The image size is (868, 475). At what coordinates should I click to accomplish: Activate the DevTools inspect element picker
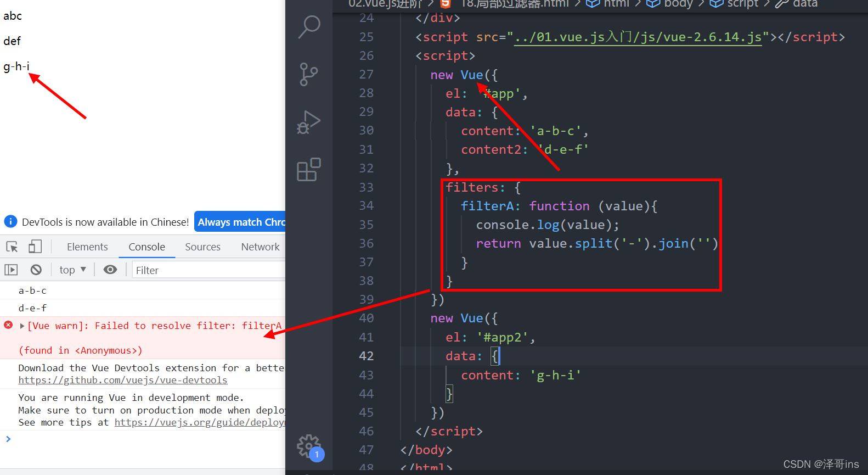pos(12,247)
